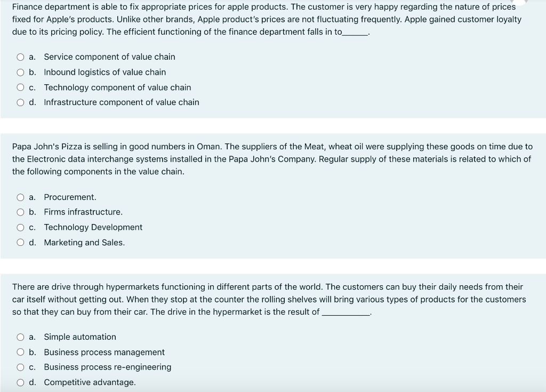
Task: Pick 'Business process re-engineering' option
Action: coord(21,367)
